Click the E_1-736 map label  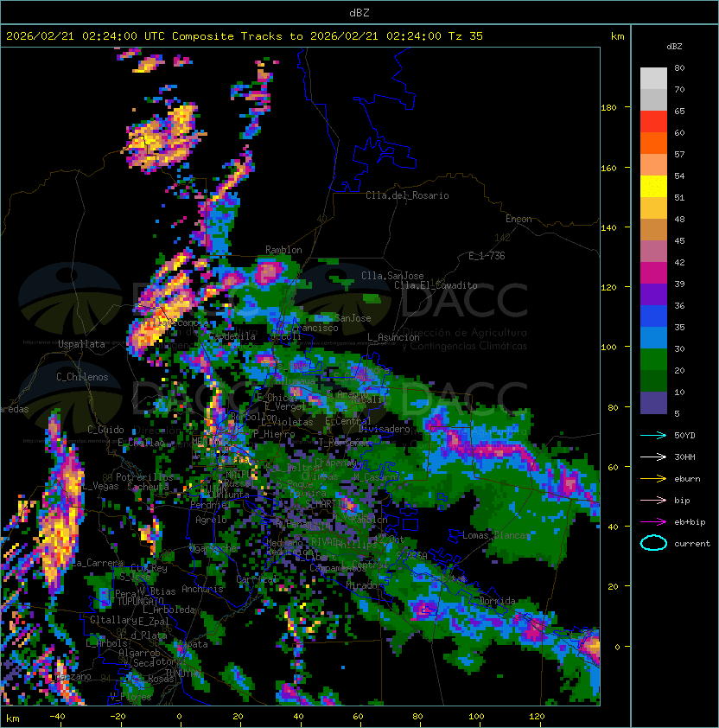(x=487, y=256)
